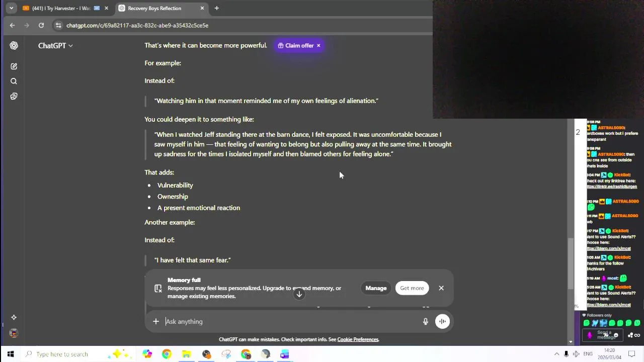Image resolution: width=644 pixels, height=362 pixels.
Task: Click the sparkle icon near the sidebar bottom
Action: (x=14, y=317)
